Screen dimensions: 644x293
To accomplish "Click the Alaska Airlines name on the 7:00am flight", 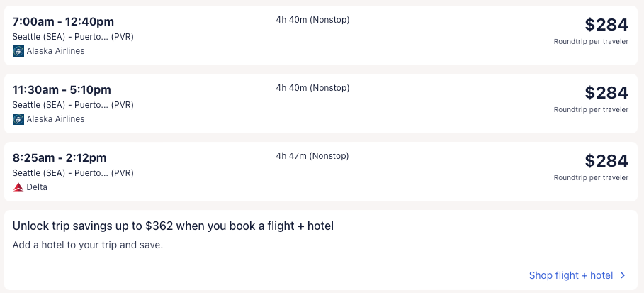I will (x=55, y=51).
